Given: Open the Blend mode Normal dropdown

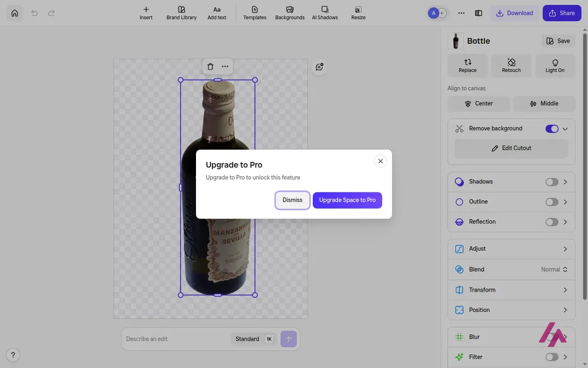Looking at the screenshot, I should pyautogui.click(x=554, y=269).
